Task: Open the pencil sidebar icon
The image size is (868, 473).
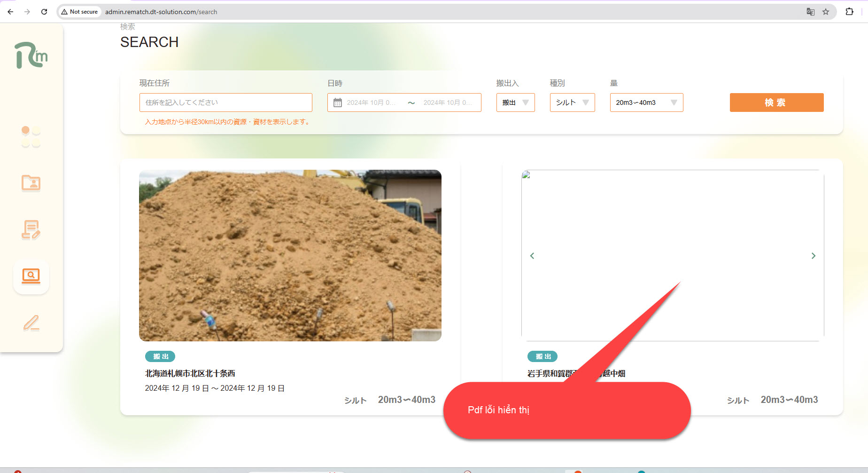Action: 31,323
